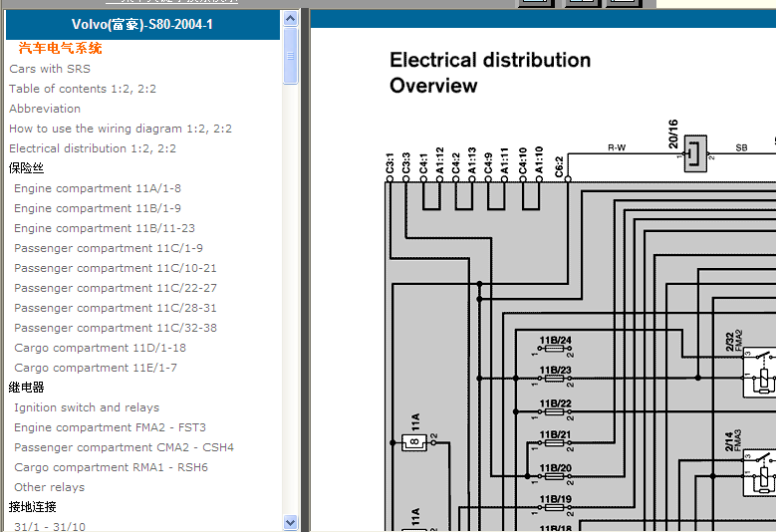Open Passenger compartment 11C/28-31
This screenshot has width=776, height=532.
(x=116, y=308)
